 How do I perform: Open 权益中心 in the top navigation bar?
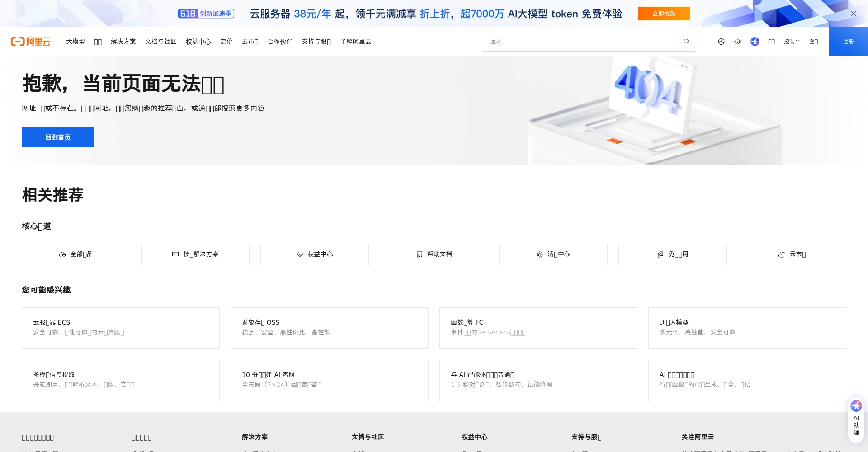pyautogui.click(x=198, y=42)
